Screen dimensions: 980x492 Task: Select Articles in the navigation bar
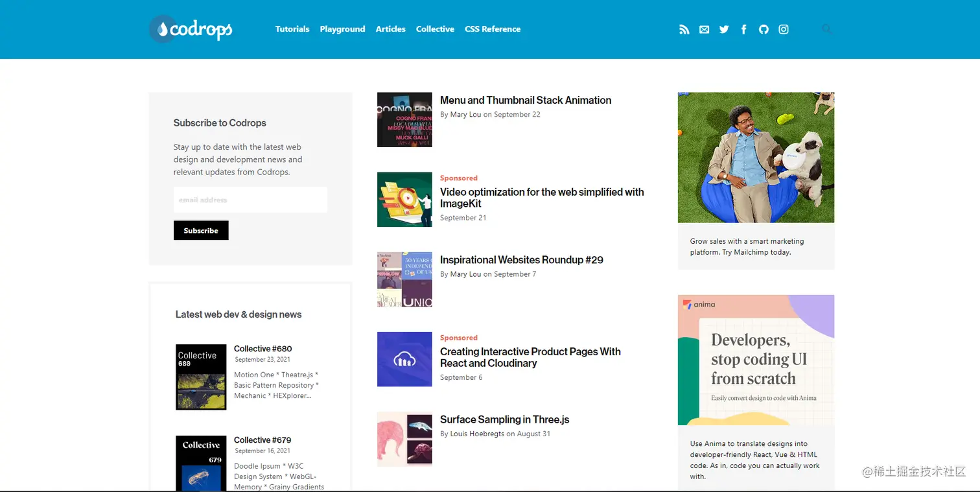390,29
